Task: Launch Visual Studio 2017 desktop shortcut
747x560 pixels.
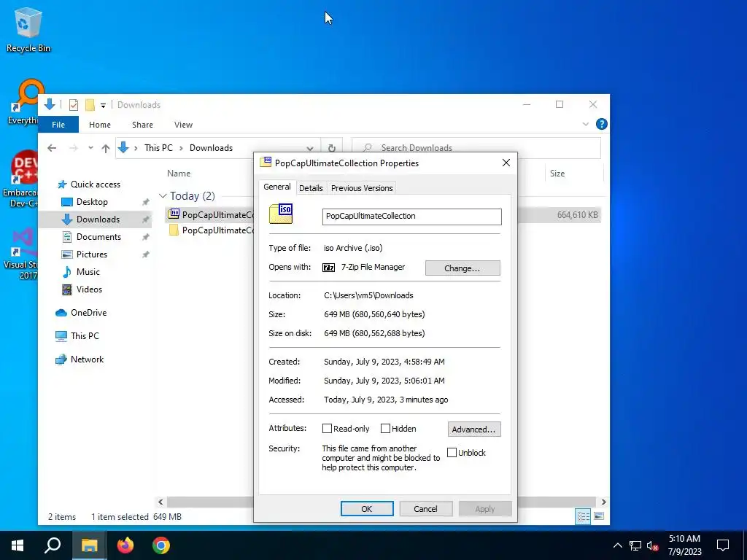Action: point(21,254)
